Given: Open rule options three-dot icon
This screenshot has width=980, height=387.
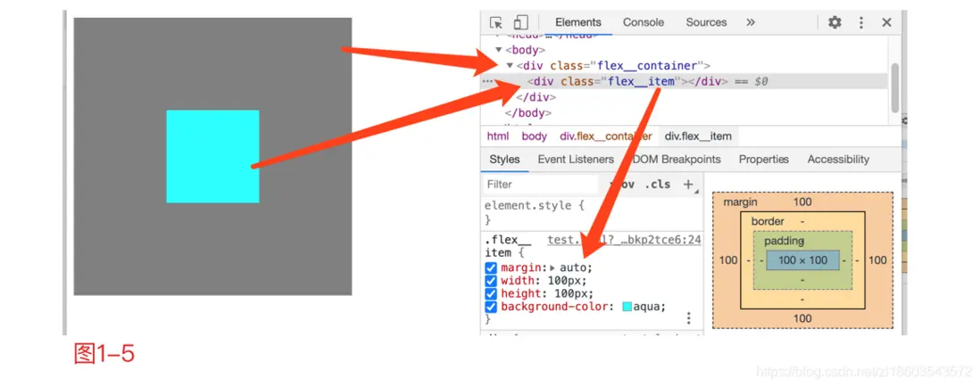Looking at the screenshot, I should pyautogui.click(x=689, y=318).
